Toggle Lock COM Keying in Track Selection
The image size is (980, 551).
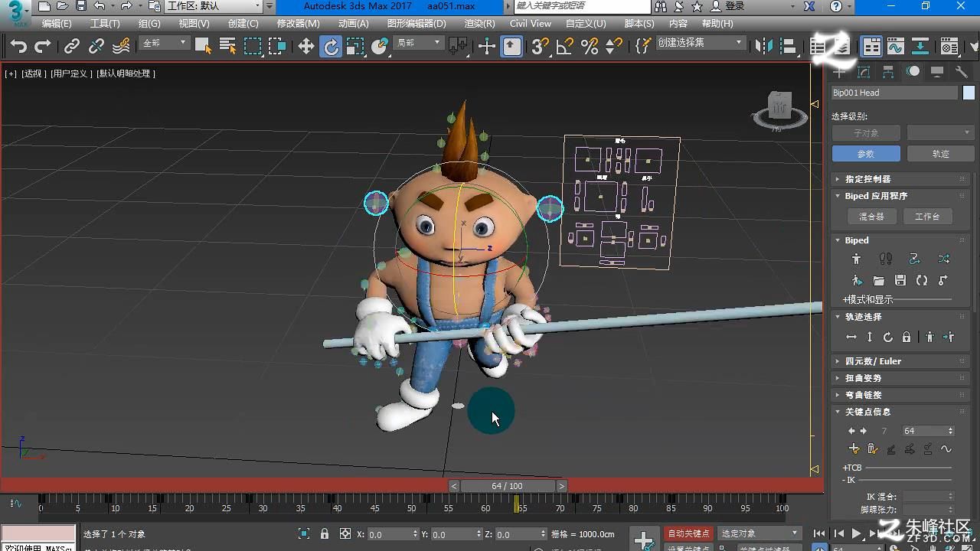pos(906,337)
